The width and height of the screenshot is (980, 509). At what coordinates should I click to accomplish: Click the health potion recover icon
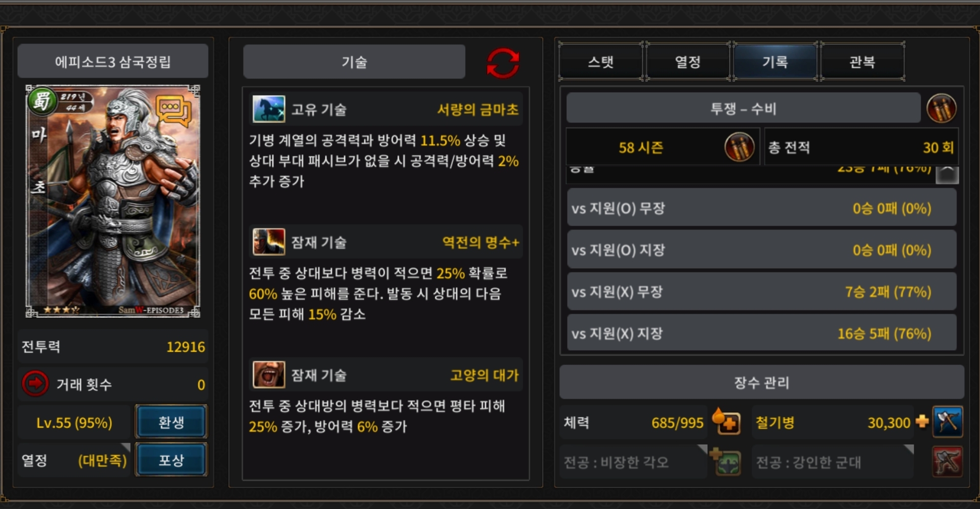point(726,421)
